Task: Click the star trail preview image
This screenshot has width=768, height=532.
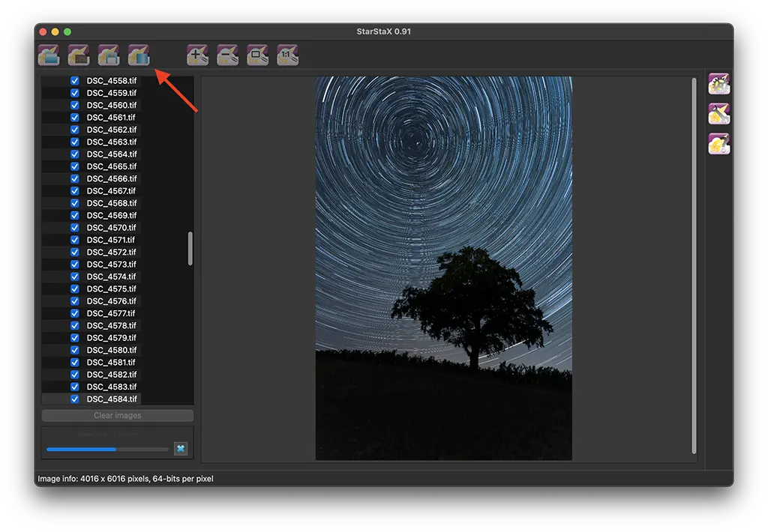Action: [x=443, y=267]
